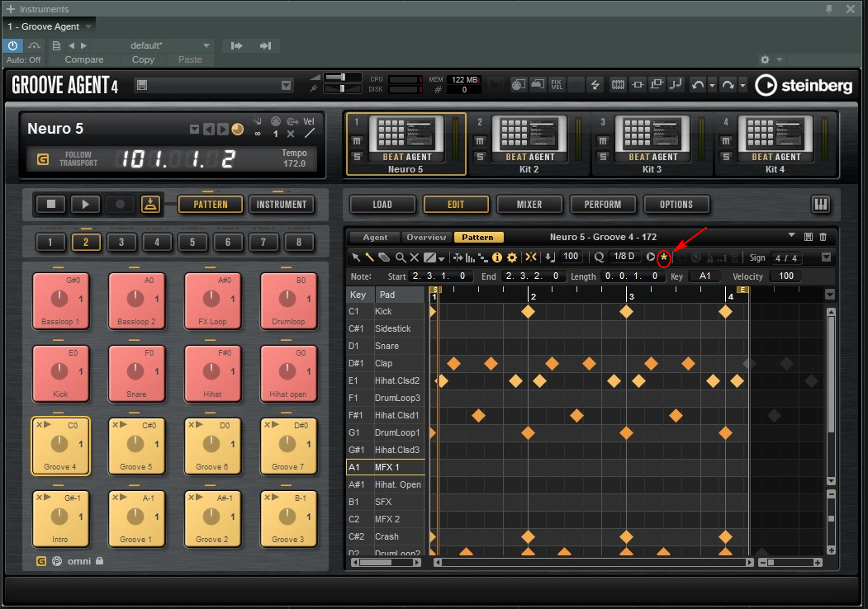Click the play button in pattern transport
Image resolution: width=868 pixels, height=609 pixels.
click(x=85, y=204)
